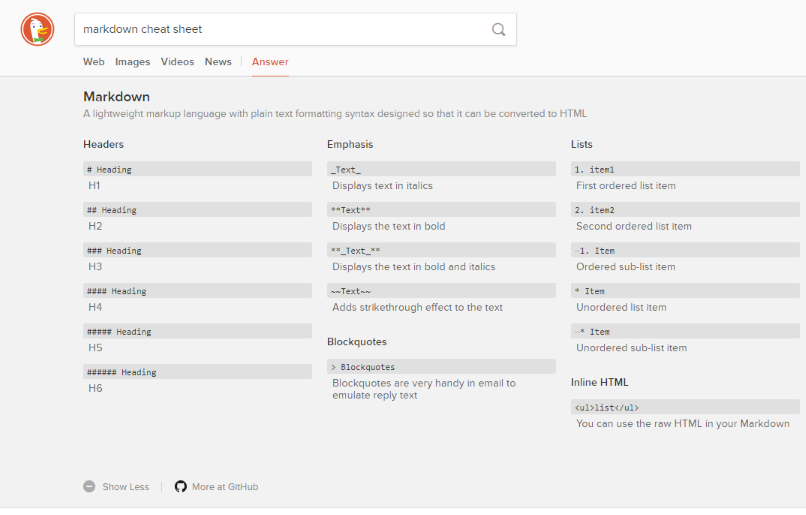This screenshot has width=806, height=515.
Task: Click the magnifying glass search icon
Action: coord(498,30)
